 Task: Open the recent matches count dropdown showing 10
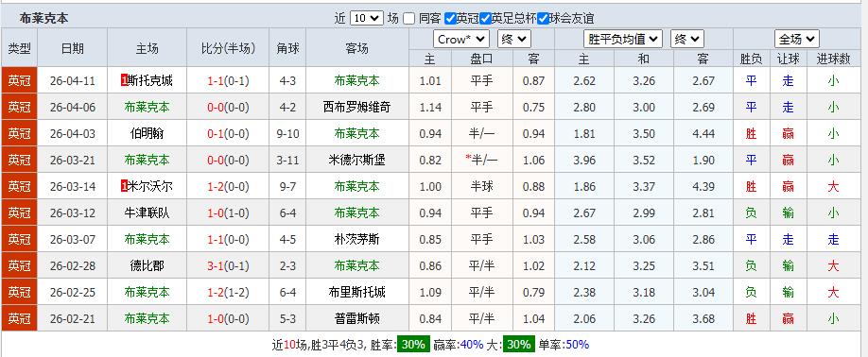[367, 18]
